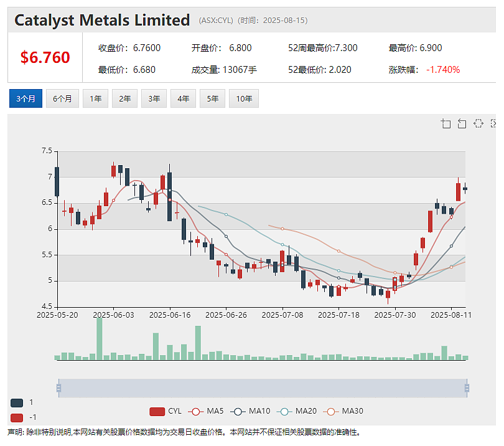Viewport: 504px width, 446px height.
Task: Click the Catalyst Metals Limited title
Action: coord(102,20)
